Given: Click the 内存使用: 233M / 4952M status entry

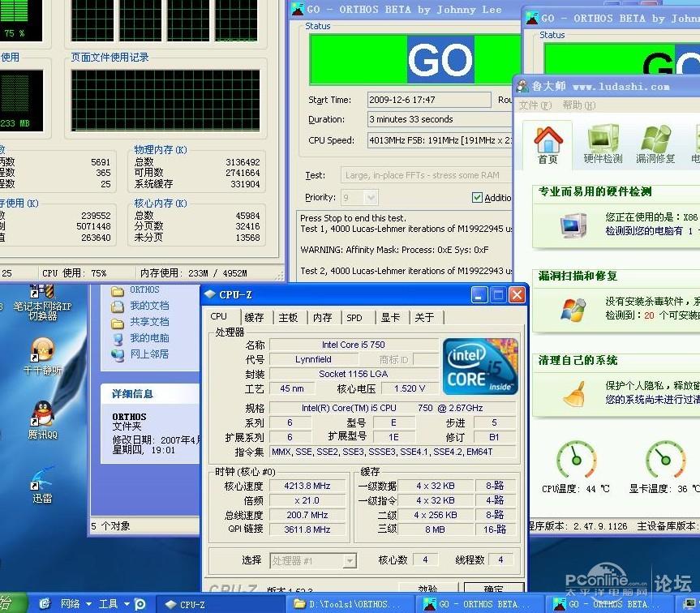Looking at the screenshot, I should coord(193,273).
